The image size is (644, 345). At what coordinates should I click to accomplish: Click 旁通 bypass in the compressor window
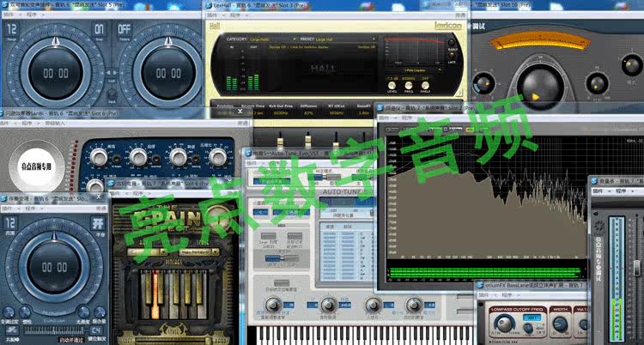coord(243,123)
